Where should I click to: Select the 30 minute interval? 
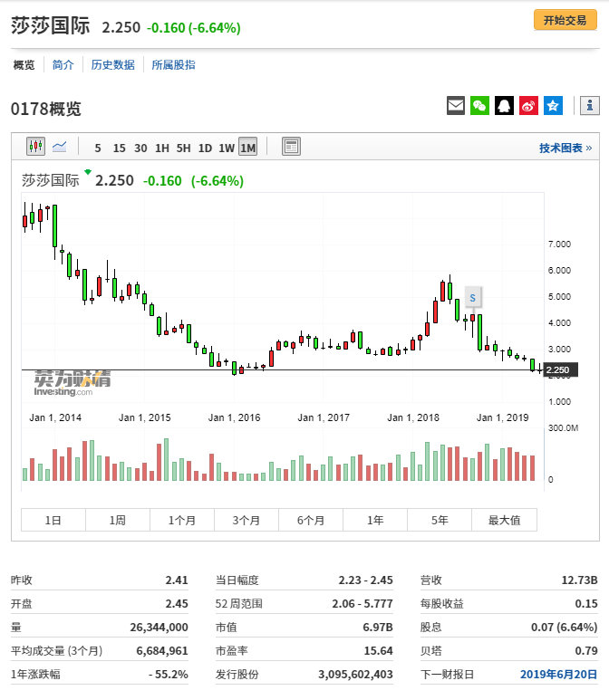tap(140, 149)
